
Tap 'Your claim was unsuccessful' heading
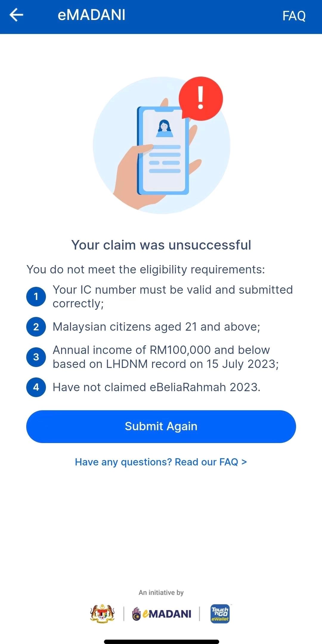161,245
